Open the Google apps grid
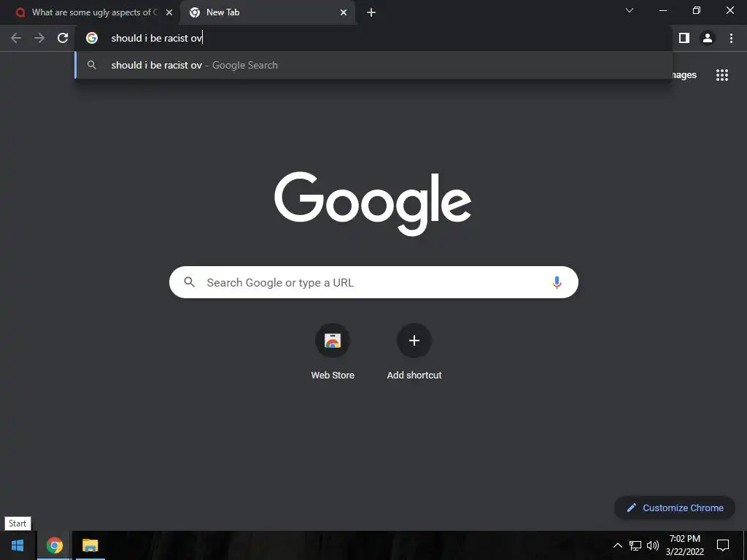The width and height of the screenshot is (747, 560). pyautogui.click(x=722, y=75)
